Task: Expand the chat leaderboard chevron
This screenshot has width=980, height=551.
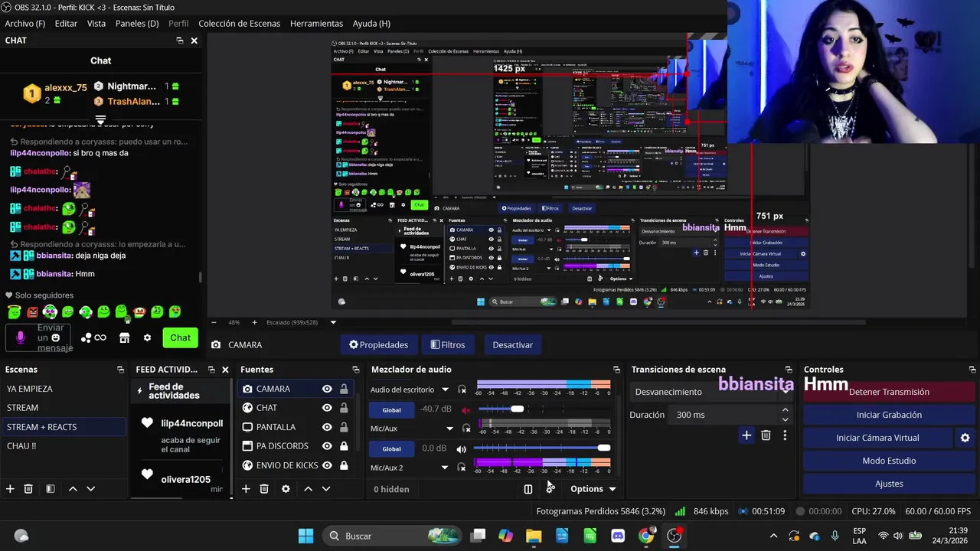Action: click(100, 120)
